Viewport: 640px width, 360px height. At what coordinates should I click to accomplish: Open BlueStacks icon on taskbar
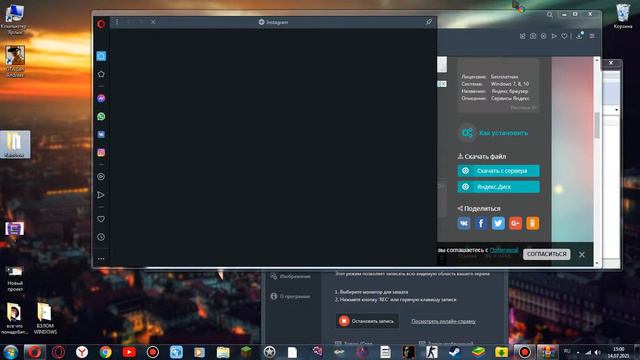478,352
